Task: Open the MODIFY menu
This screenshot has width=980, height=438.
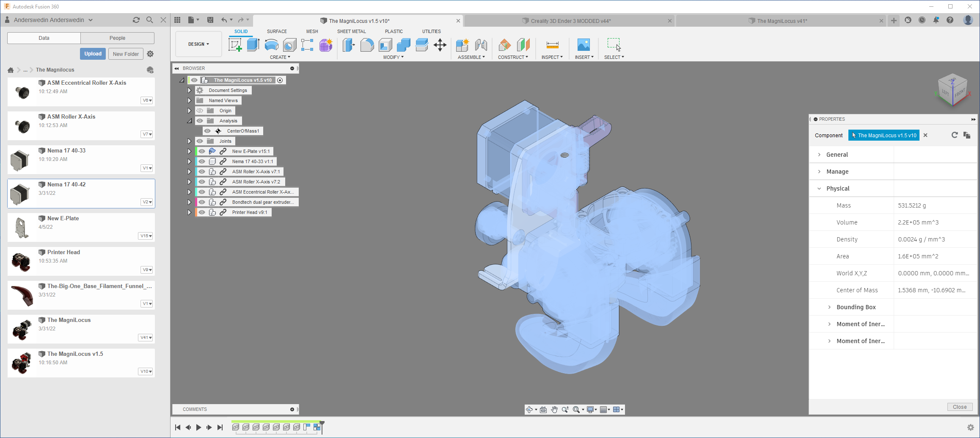Action: coord(394,57)
